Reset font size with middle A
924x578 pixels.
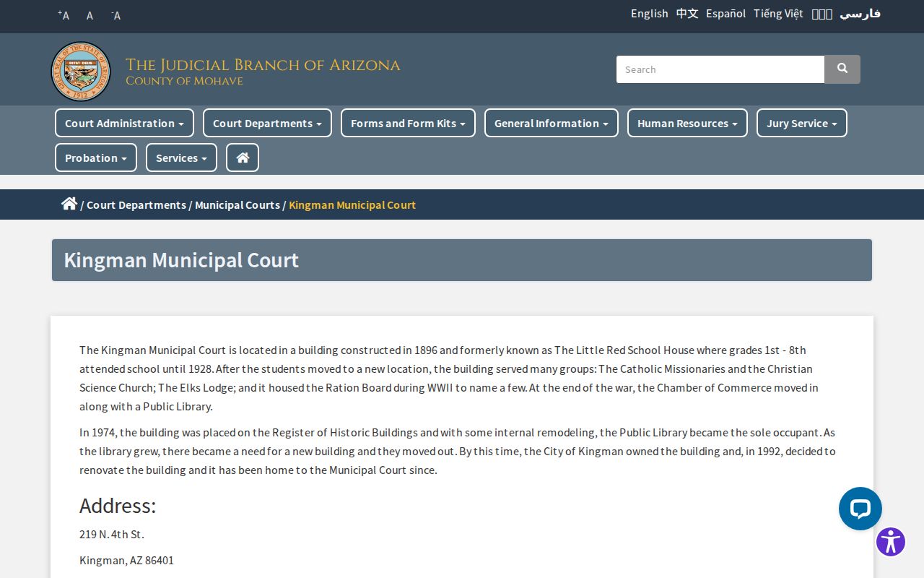pyautogui.click(x=90, y=15)
